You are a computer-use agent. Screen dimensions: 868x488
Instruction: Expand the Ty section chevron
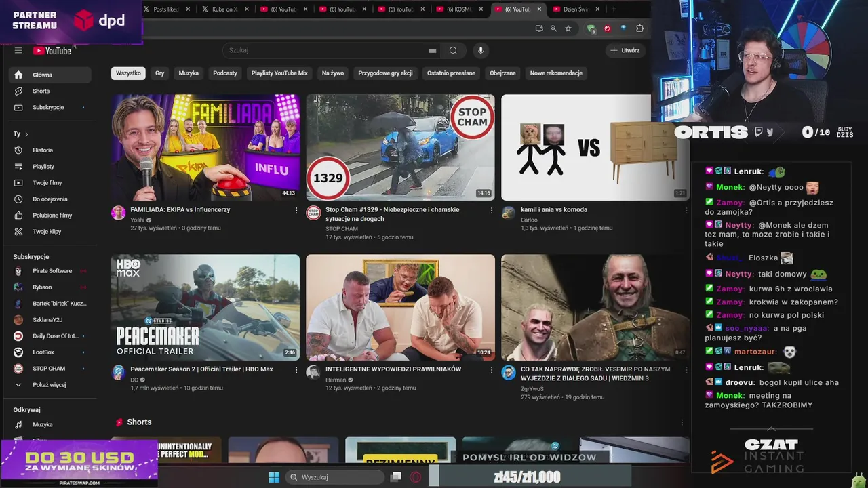26,134
